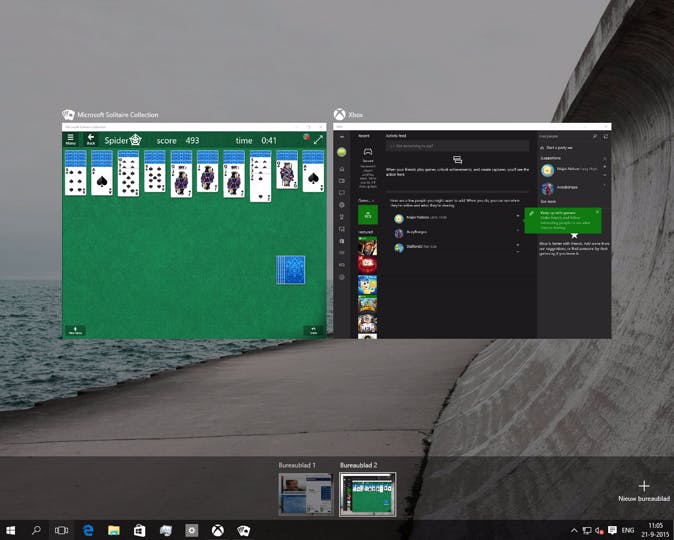Click the fullscreen arrow icon in Solitaire
Image resolution: width=674 pixels, height=540 pixels.
[318, 140]
